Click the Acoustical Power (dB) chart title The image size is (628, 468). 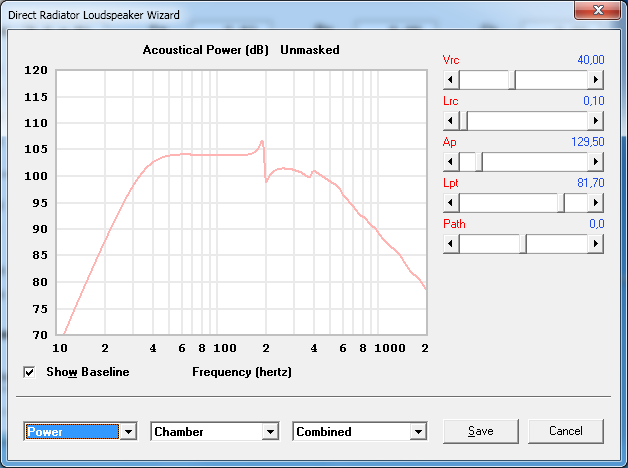205,50
